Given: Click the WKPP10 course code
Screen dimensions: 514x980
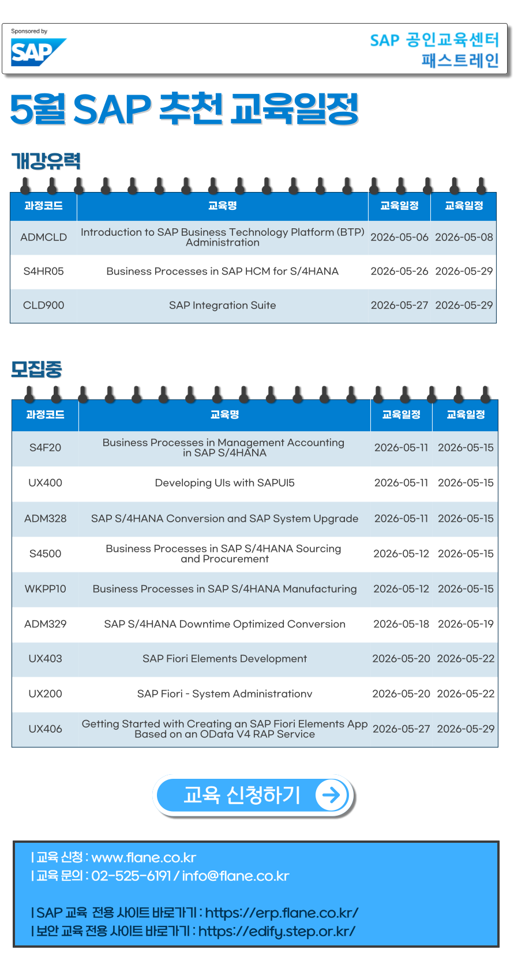Looking at the screenshot, I should pos(45,589).
